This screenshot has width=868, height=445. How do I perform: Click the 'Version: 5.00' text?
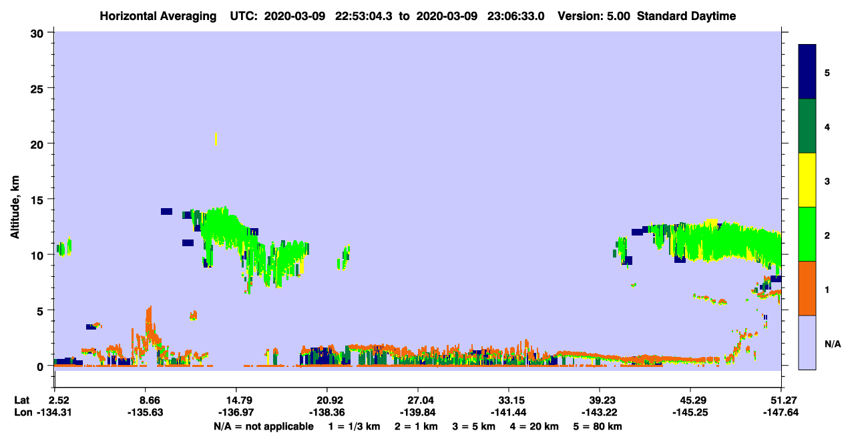point(594,16)
